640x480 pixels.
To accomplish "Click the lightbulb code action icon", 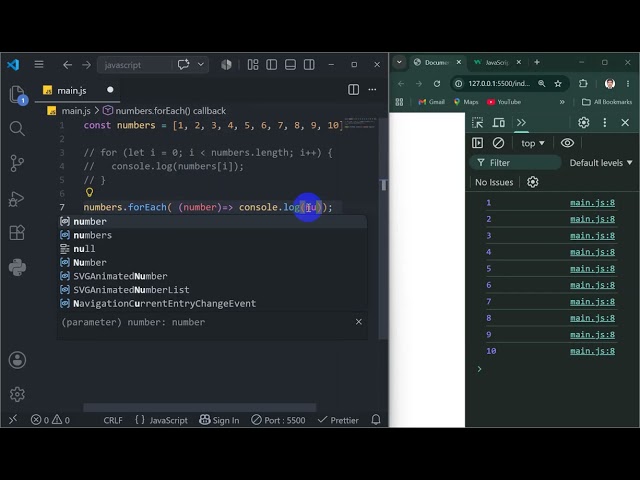I will pyautogui.click(x=89, y=192).
